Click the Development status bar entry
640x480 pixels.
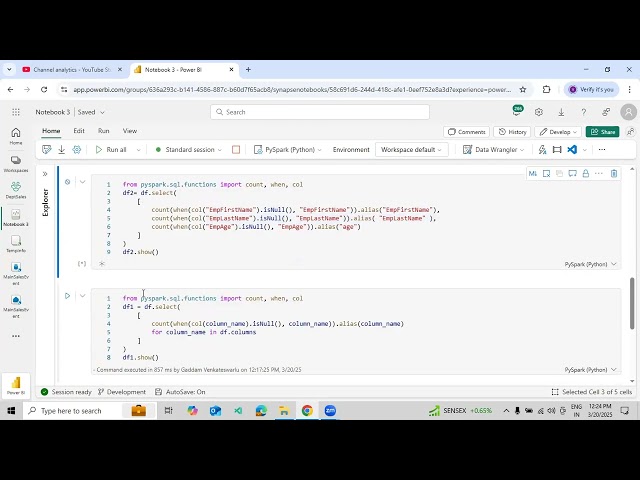coord(122,392)
